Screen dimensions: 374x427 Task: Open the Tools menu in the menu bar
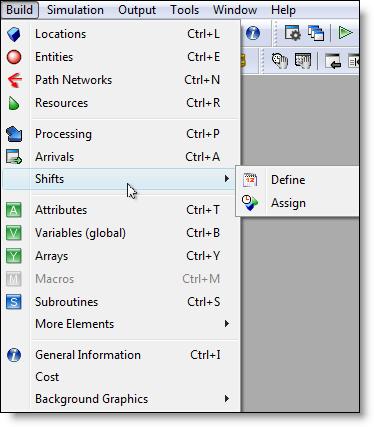[185, 10]
